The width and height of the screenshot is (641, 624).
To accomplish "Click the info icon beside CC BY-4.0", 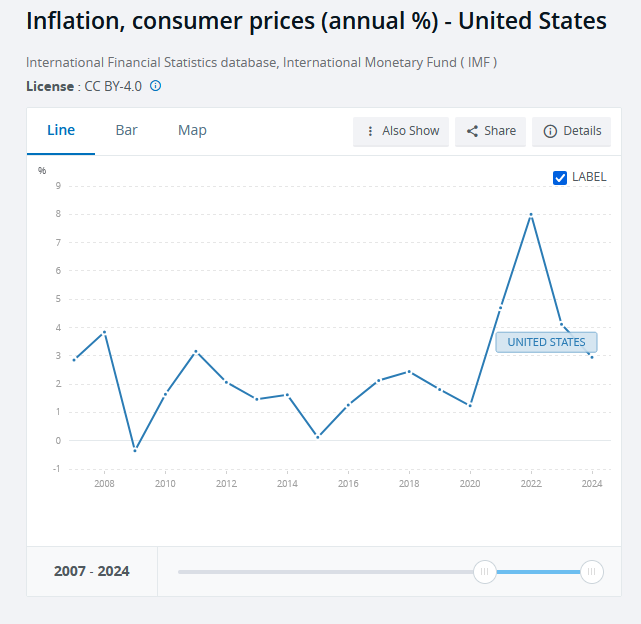I will pyautogui.click(x=155, y=86).
